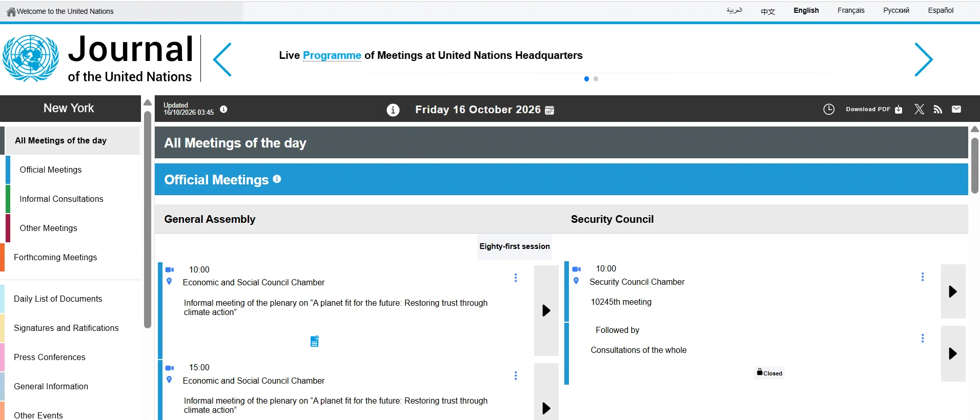Select Official Meetings in sidebar

(73, 170)
